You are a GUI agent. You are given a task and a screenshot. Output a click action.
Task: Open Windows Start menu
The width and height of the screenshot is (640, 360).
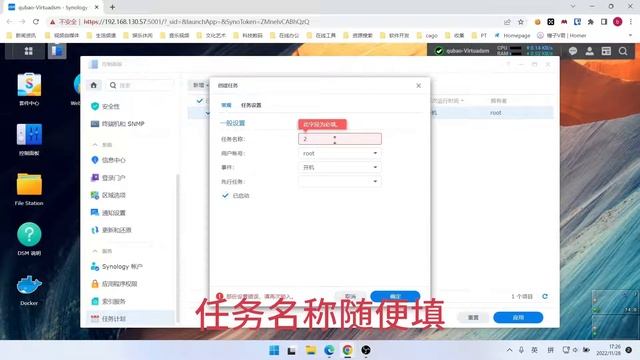click(x=274, y=350)
